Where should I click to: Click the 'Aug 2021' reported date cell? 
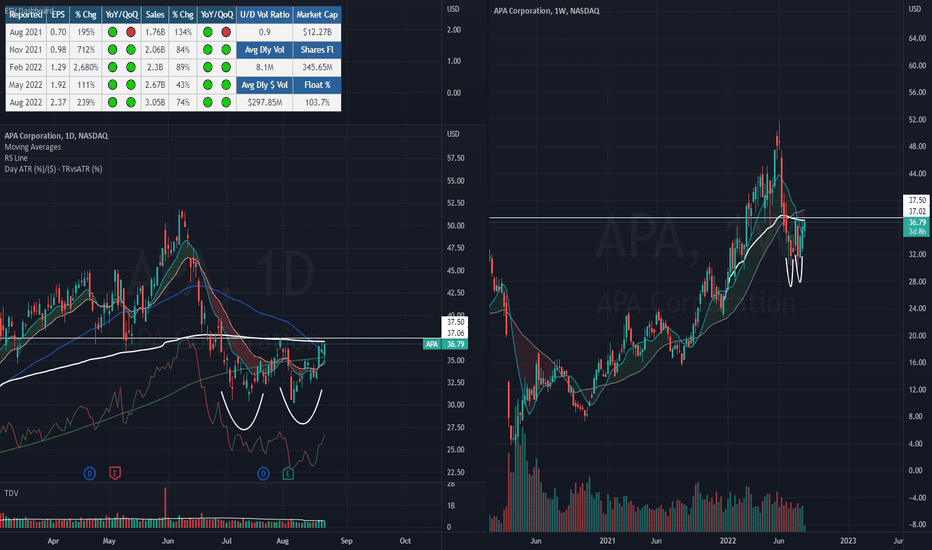pyautogui.click(x=26, y=32)
